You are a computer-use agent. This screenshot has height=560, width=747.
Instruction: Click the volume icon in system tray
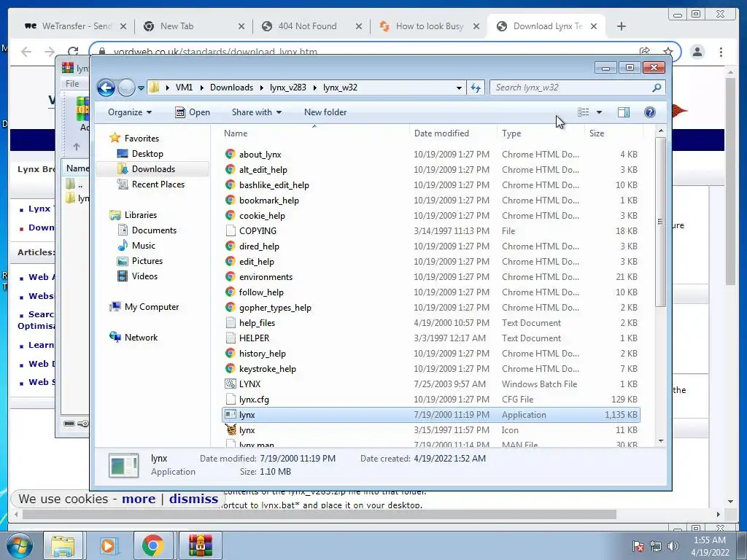tap(673, 546)
